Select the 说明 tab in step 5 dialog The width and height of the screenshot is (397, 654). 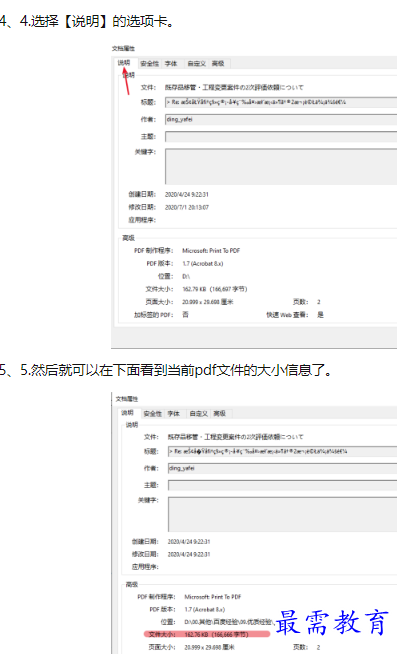click(127, 413)
